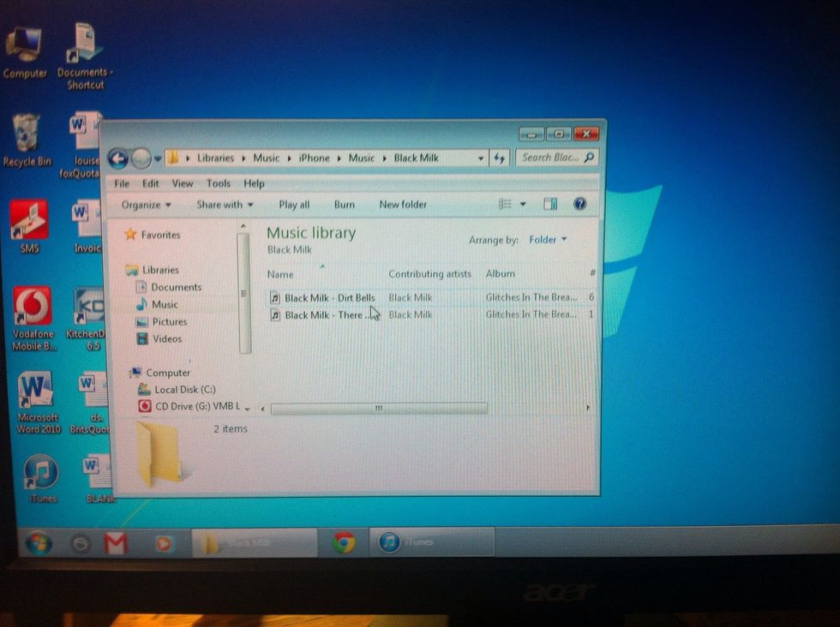This screenshot has width=840, height=627.
Task: Click the Burn button
Action: coord(344,205)
